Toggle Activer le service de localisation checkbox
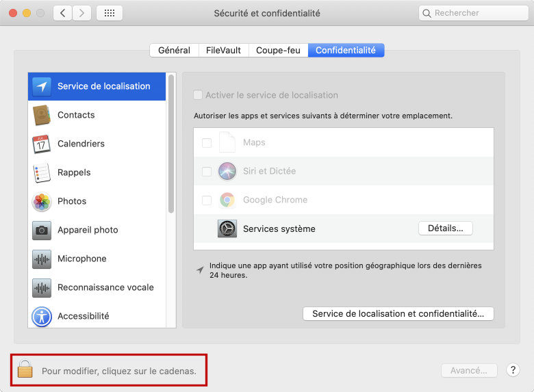The width and height of the screenshot is (534, 392). coord(198,94)
